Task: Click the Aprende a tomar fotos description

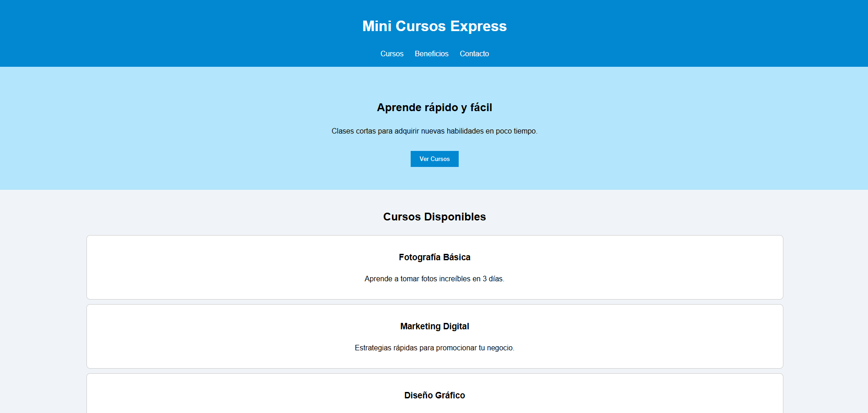Action: click(434, 279)
